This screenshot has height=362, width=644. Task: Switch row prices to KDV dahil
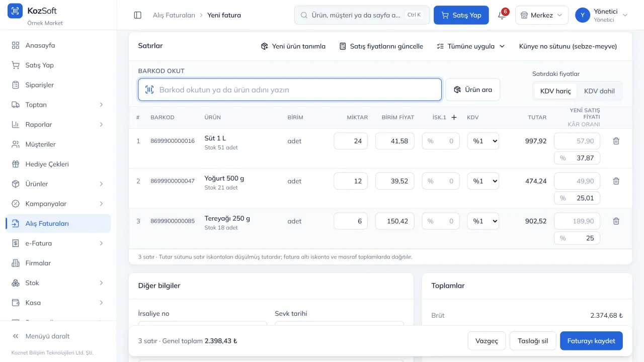pyautogui.click(x=599, y=91)
